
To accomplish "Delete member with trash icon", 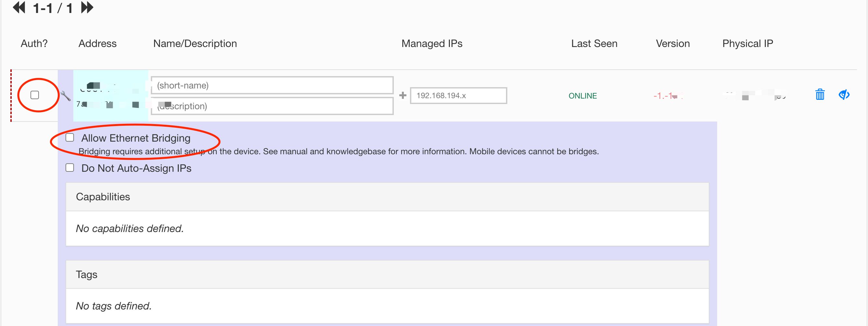I will coord(820,95).
